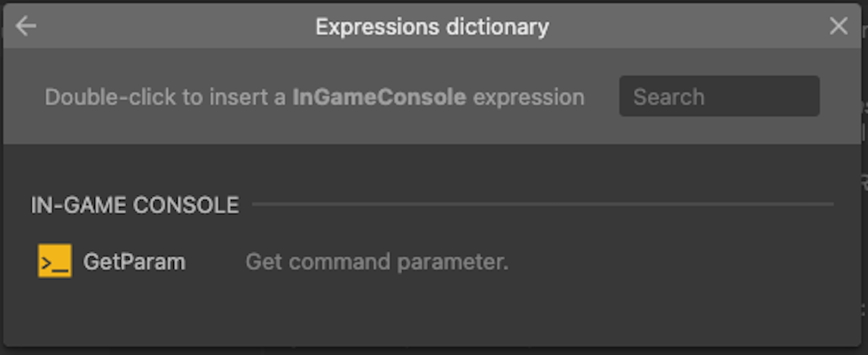
Task: Click the word "dictionary" in the title
Action: [499, 27]
